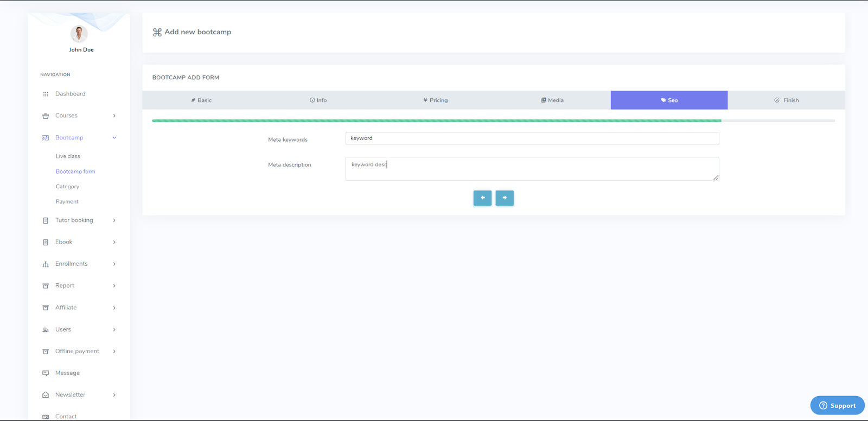Open the Finish tab
The width and height of the screenshot is (868, 421).
tap(786, 100)
